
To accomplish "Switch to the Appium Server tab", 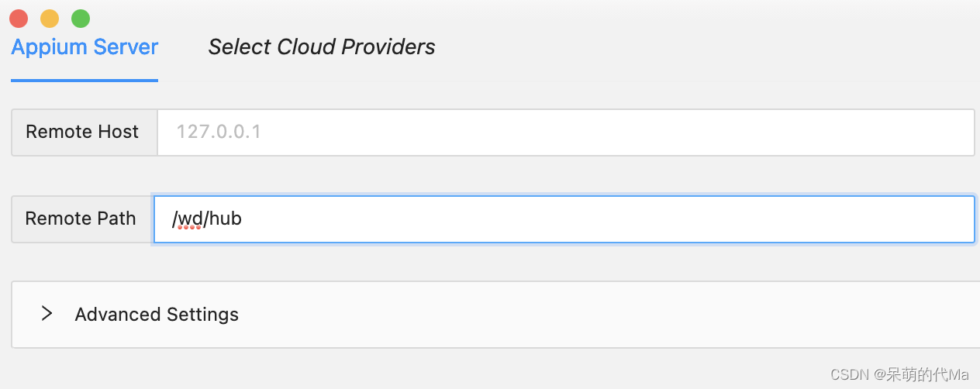I will (x=85, y=47).
